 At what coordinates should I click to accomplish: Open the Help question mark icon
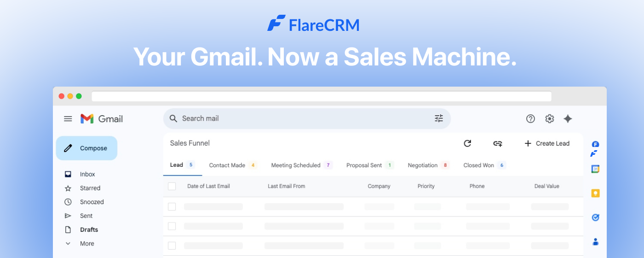(530, 119)
